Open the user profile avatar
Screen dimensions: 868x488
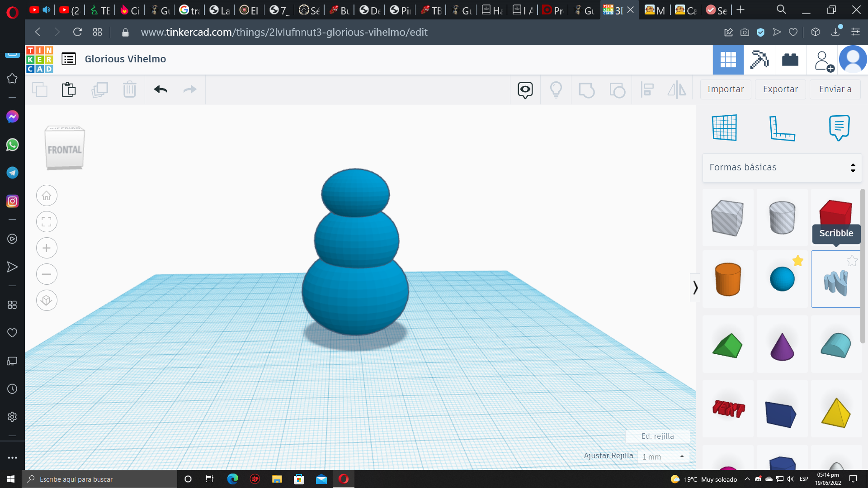(x=853, y=59)
